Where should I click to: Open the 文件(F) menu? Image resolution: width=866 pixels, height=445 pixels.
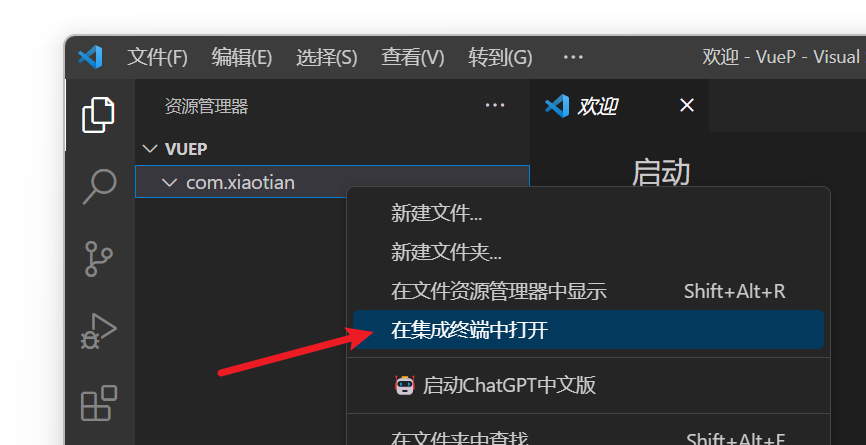click(157, 57)
